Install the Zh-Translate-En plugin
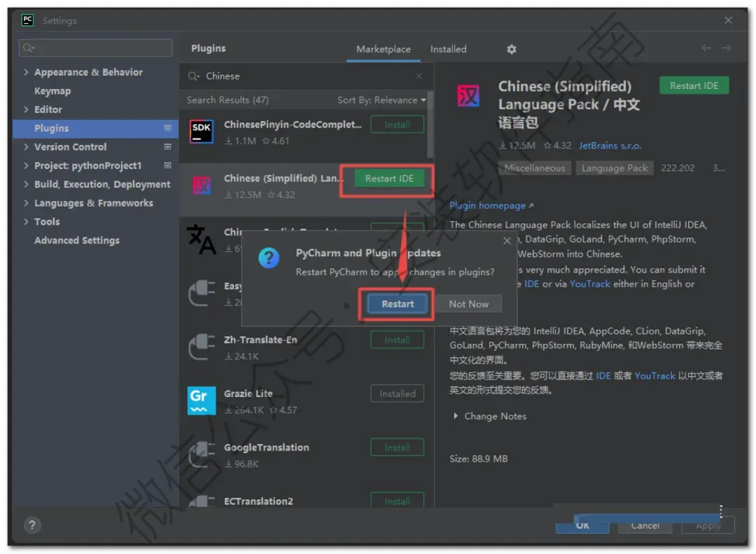 pyautogui.click(x=398, y=340)
